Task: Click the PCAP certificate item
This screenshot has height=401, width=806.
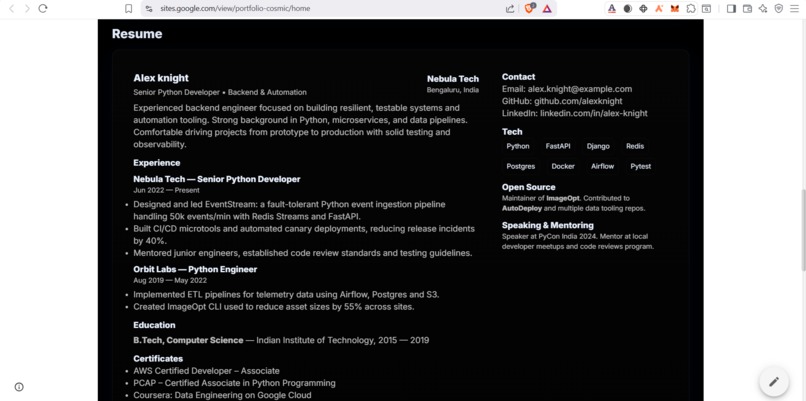Action: (x=234, y=383)
